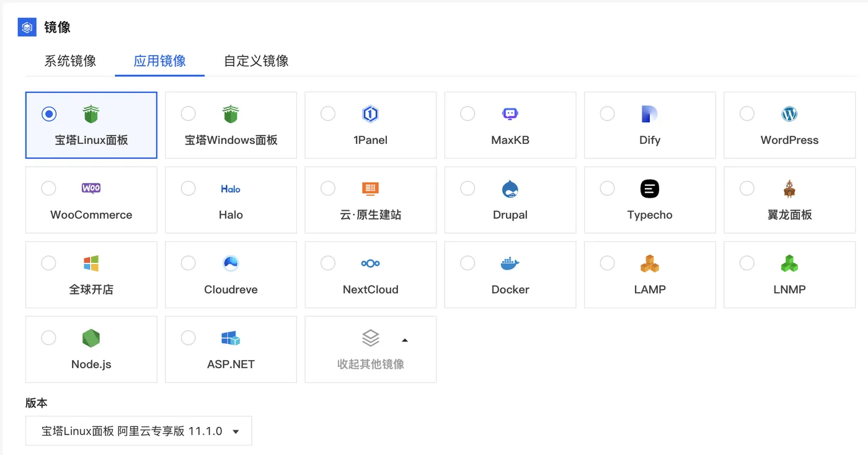This screenshot has height=455, width=868.
Task: Click the Typecho icon
Action: (x=650, y=188)
